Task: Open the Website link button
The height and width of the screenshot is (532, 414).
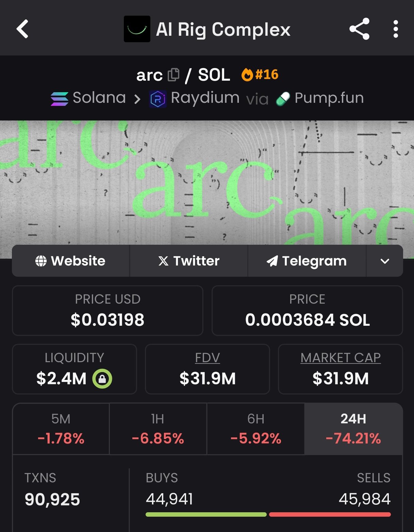Action: [70, 261]
